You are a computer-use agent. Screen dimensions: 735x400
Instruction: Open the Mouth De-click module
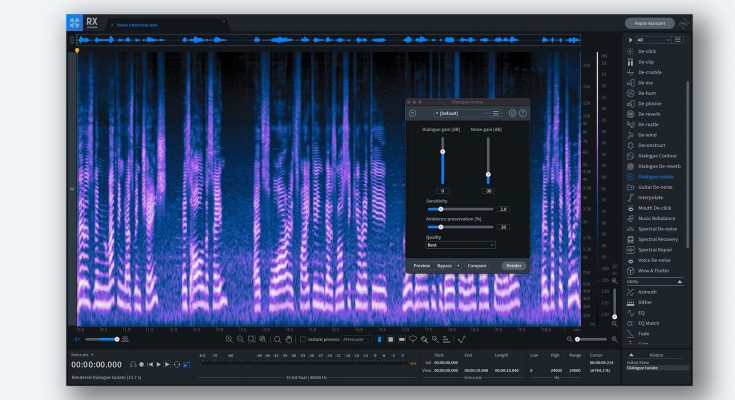click(655, 208)
